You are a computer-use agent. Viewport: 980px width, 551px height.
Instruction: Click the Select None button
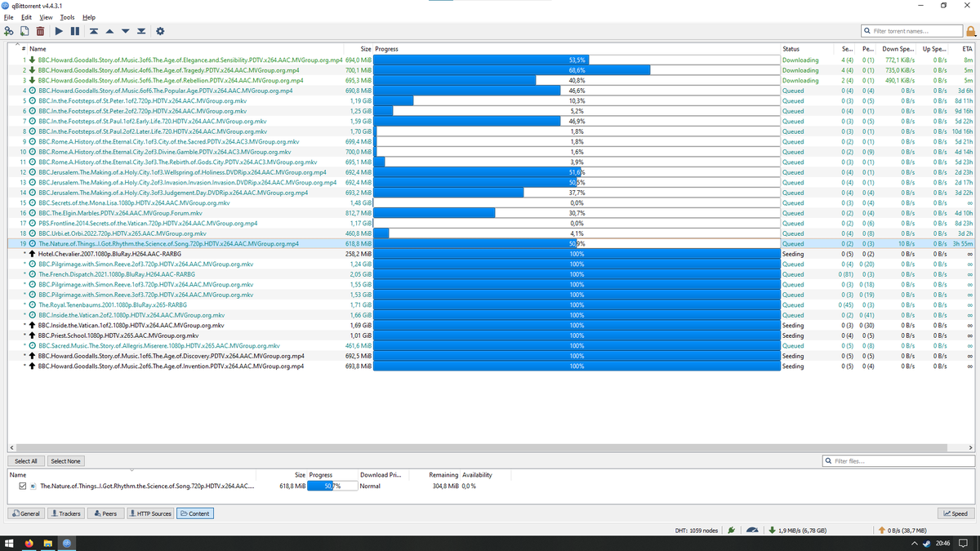[x=65, y=461]
